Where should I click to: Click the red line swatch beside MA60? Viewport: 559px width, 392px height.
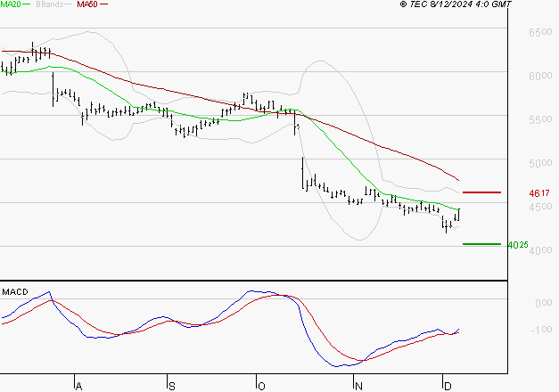[103, 5]
